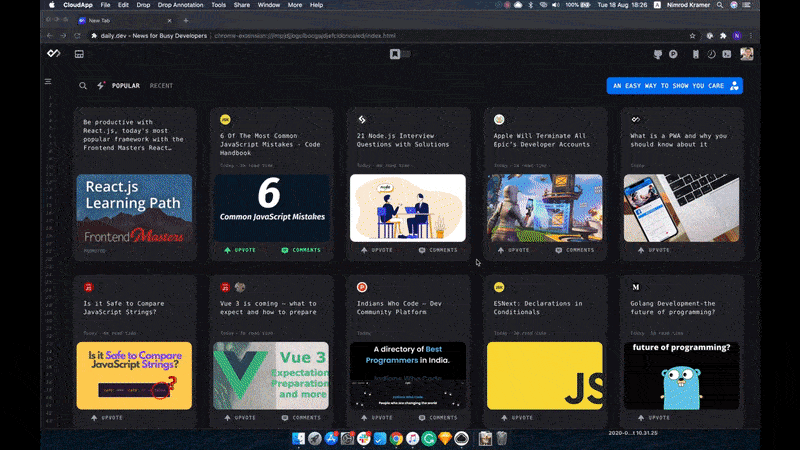Switch to the Recent feed tab
Viewport: 800px width, 450px height.
(x=161, y=86)
